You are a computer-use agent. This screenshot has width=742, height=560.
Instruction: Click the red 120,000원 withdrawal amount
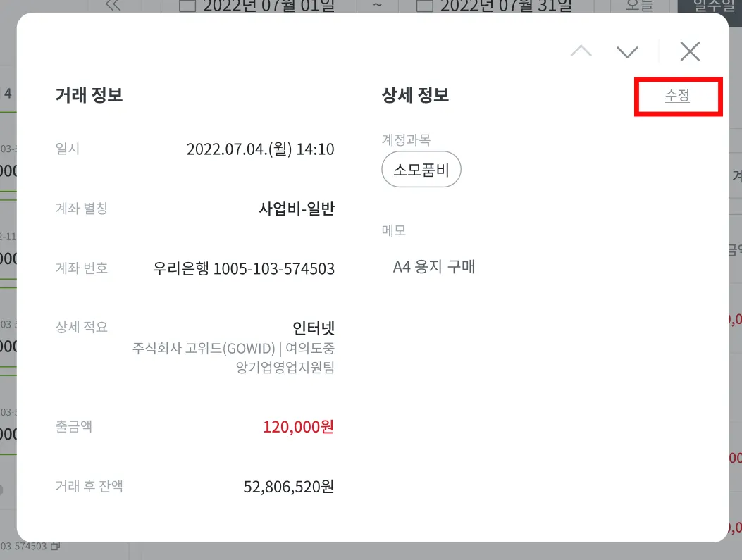[x=298, y=427]
